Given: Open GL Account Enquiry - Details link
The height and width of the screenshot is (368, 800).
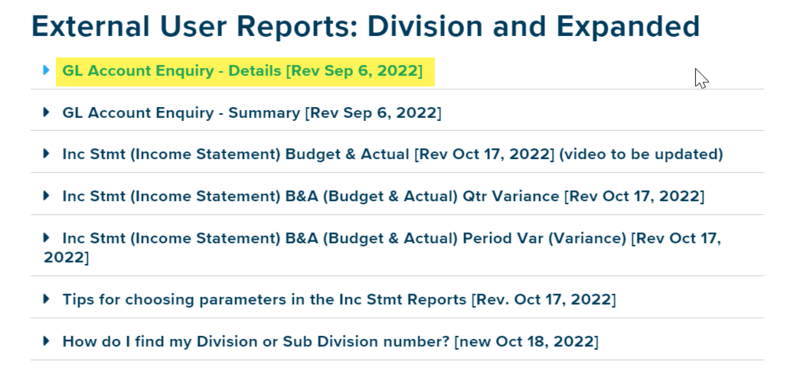Looking at the screenshot, I should (242, 71).
